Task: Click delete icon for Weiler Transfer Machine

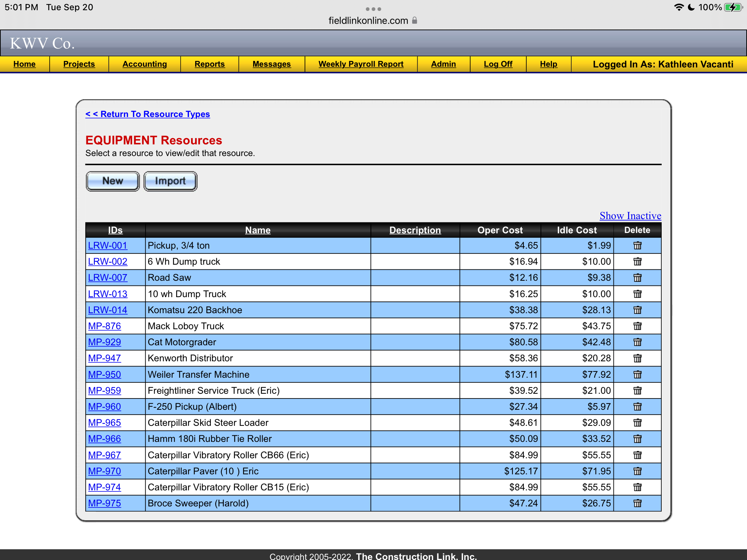Action: [637, 374]
